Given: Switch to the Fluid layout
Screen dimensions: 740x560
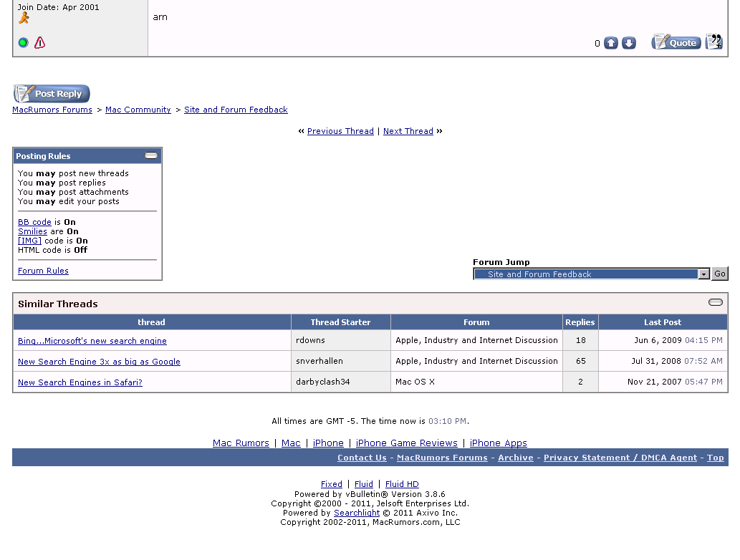Looking at the screenshot, I should tap(363, 484).
